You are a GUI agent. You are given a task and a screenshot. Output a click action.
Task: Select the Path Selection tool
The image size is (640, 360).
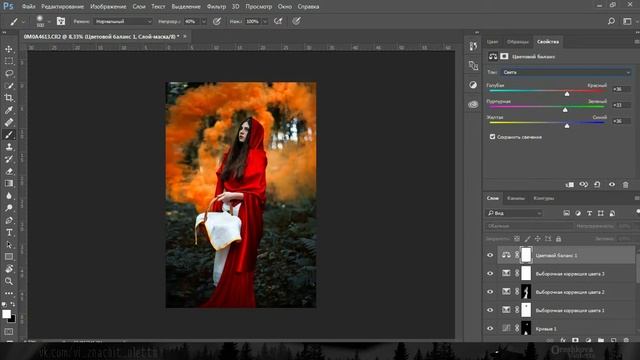click(9, 245)
